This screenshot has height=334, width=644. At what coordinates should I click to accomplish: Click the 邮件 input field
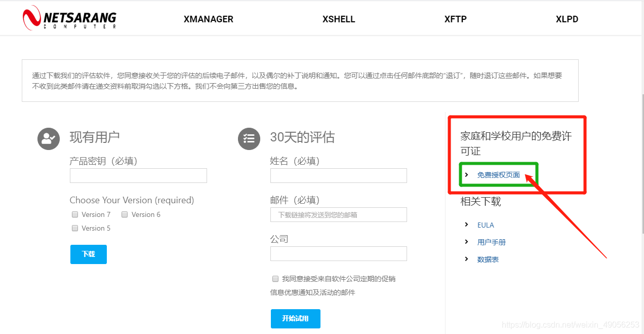[339, 214]
